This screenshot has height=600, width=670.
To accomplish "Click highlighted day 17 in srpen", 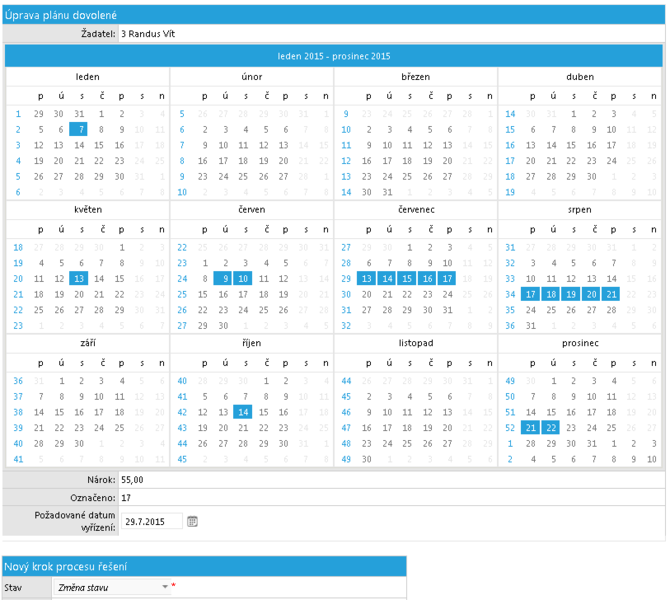I will click(530, 294).
